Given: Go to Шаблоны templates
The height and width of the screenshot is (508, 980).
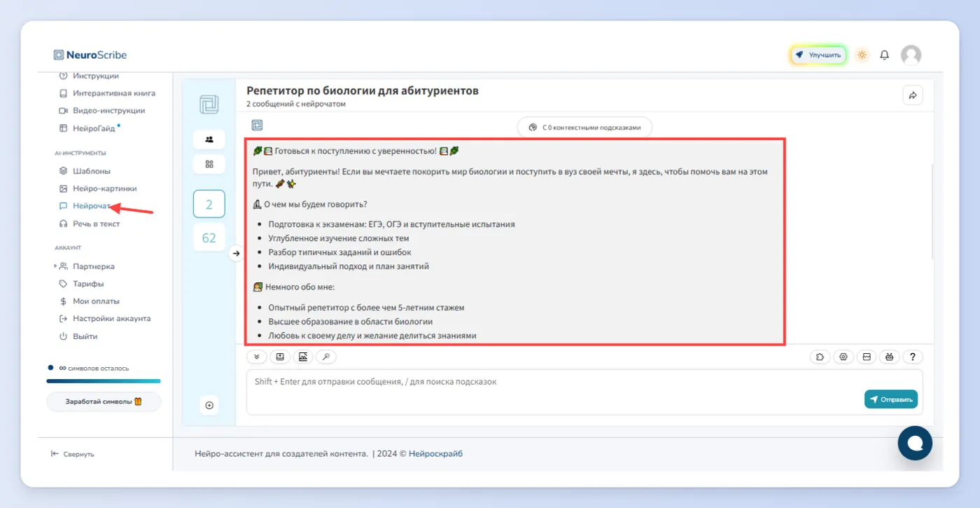Looking at the screenshot, I should pyautogui.click(x=85, y=171).
